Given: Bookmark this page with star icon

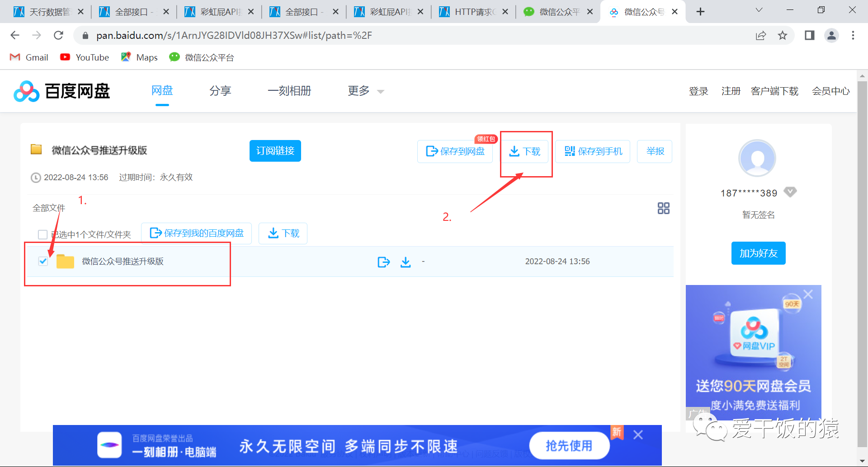Looking at the screenshot, I should tap(783, 35).
